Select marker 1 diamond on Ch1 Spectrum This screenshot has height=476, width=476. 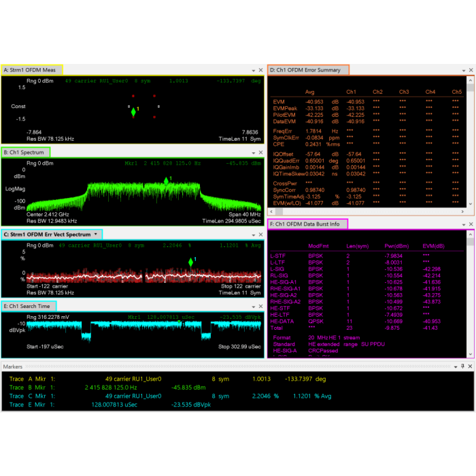click(x=166, y=181)
